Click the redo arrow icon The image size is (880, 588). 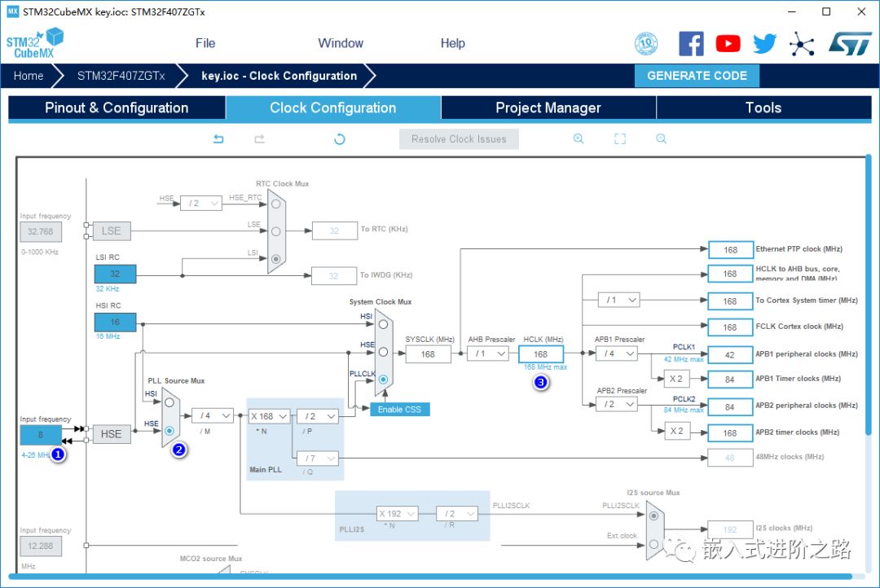(x=259, y=138)
